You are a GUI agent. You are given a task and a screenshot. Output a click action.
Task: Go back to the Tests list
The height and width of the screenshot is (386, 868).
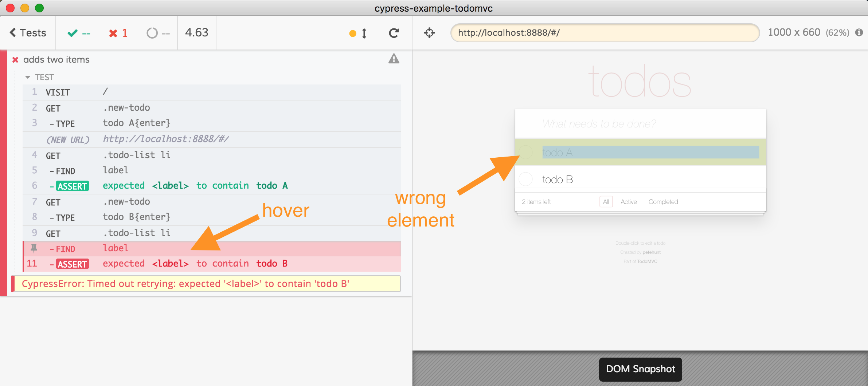pos(28,33)
